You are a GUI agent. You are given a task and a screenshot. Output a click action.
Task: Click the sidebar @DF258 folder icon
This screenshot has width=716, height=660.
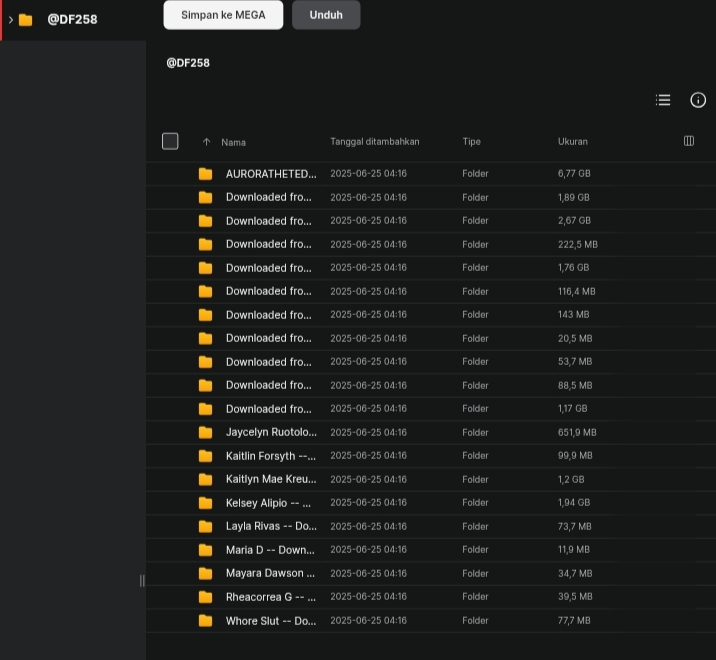[26, 20]
